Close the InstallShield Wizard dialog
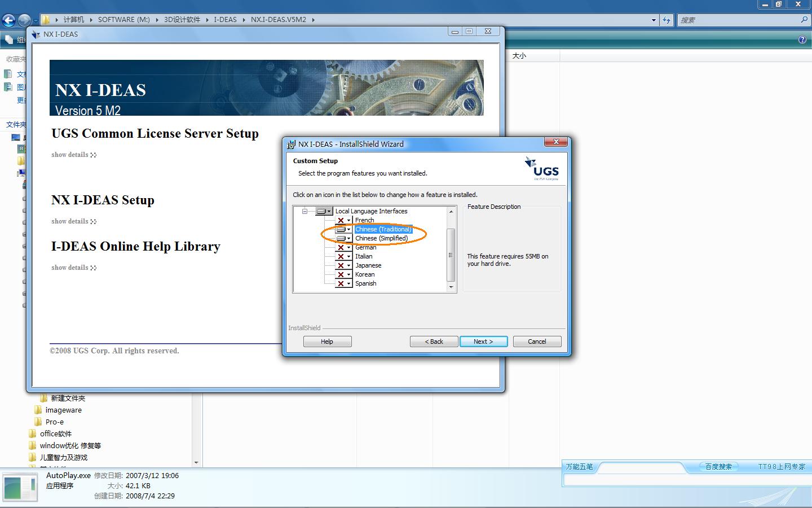The width and height of the screenshot is (812, 508). tap(556, 142)
